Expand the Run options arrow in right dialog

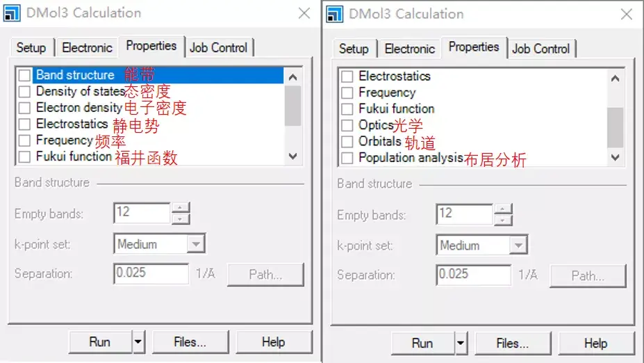[461, 343]
